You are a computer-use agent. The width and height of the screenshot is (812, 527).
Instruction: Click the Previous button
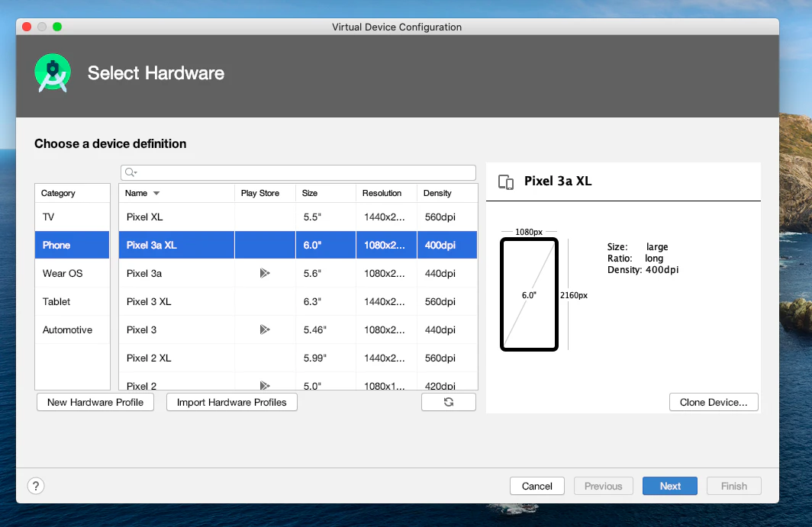tap(604, 486)
